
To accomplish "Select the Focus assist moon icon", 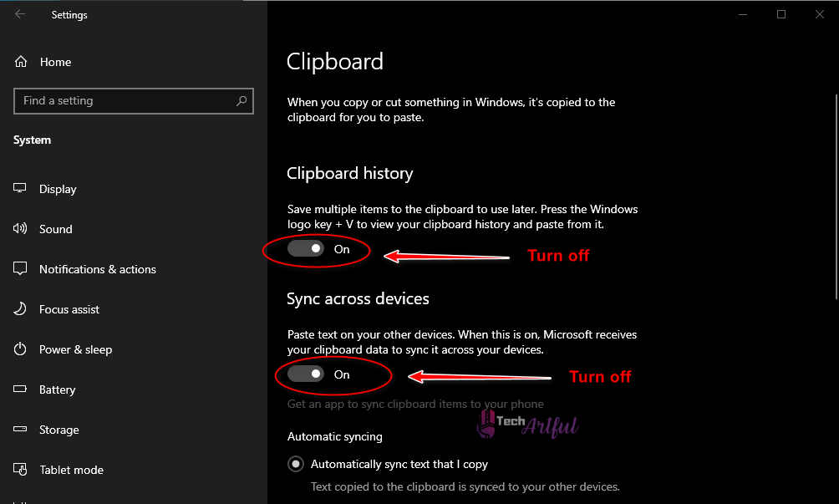I will tap(19, 308).
